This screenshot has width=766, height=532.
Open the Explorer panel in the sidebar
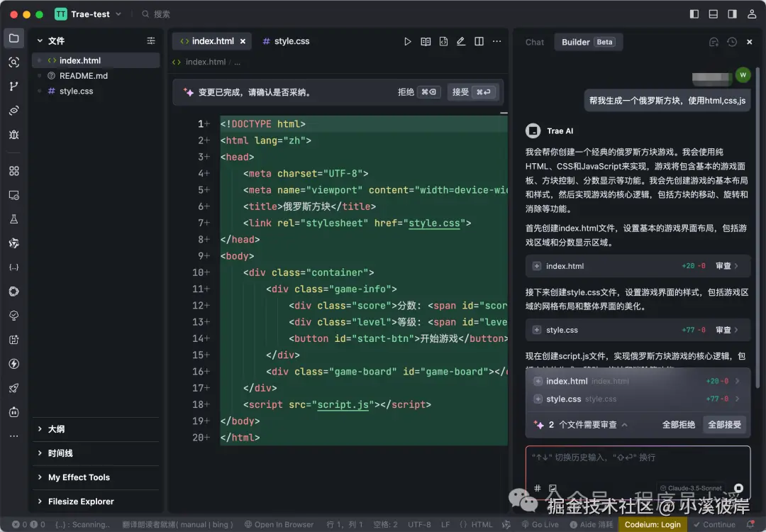pyautogui.click(x=14, y=38)
